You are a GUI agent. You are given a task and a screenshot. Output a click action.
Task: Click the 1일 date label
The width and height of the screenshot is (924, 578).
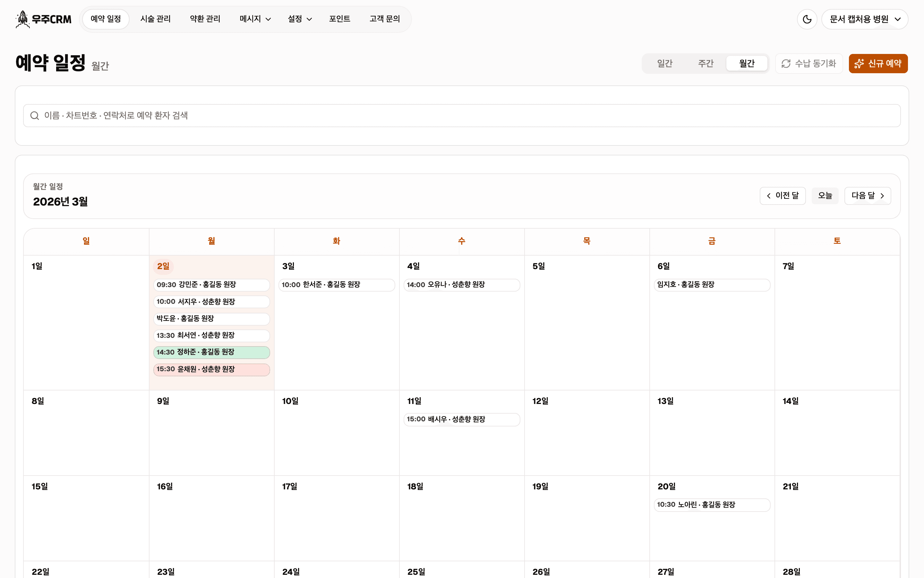(37, 266)
